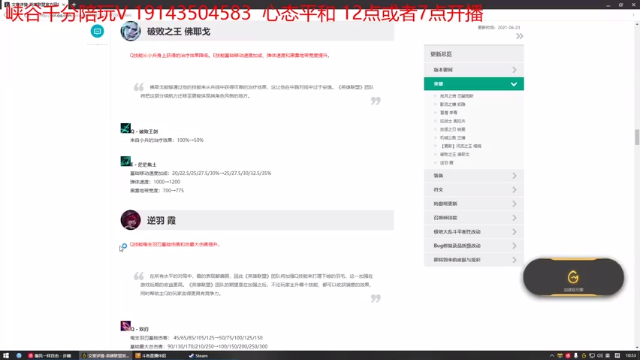Click the 破败之王 佛耶戈 champion portrait
Screen dimensions: 640x360
(x=131, y=31)
